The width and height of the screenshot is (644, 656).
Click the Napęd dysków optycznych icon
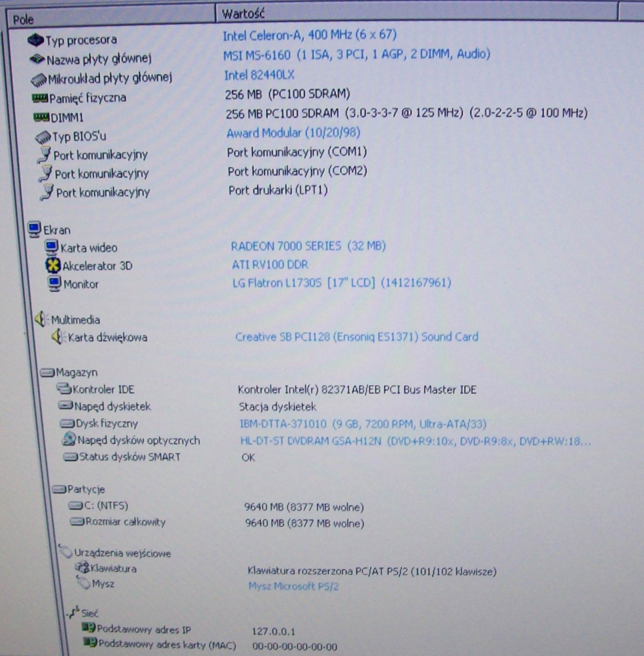click(x=69, y=439)
